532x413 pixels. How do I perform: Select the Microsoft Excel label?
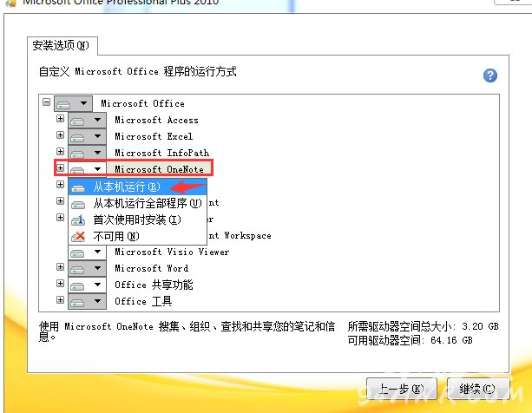[154, 136]
